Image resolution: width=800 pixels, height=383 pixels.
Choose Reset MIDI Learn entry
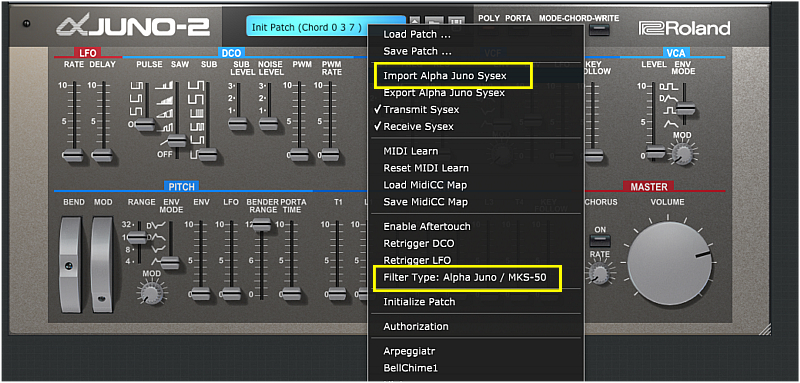coord(426,168)
